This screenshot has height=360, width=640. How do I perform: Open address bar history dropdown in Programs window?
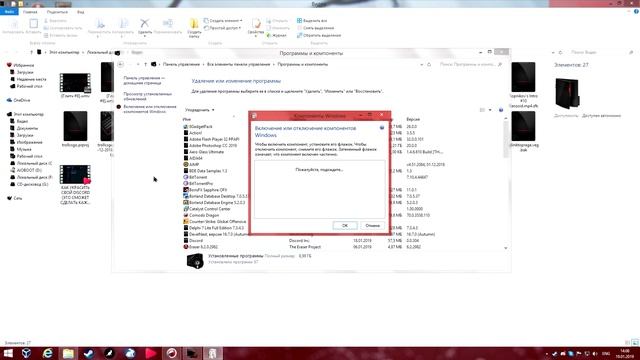pyautogui.click(x=422, y=64)
